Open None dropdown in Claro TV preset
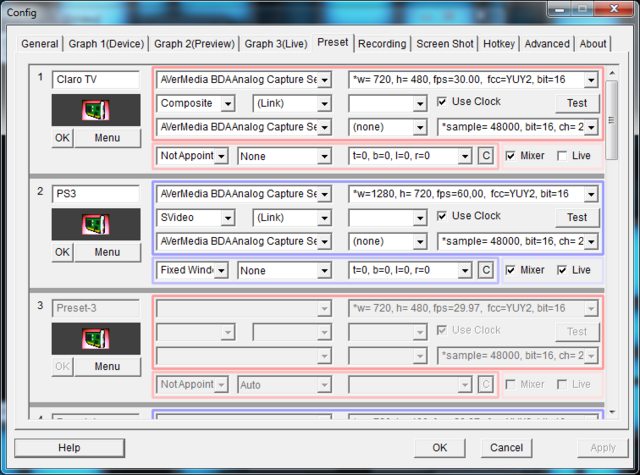This screenshot has height=475, width=640. [x=284, y=156]
